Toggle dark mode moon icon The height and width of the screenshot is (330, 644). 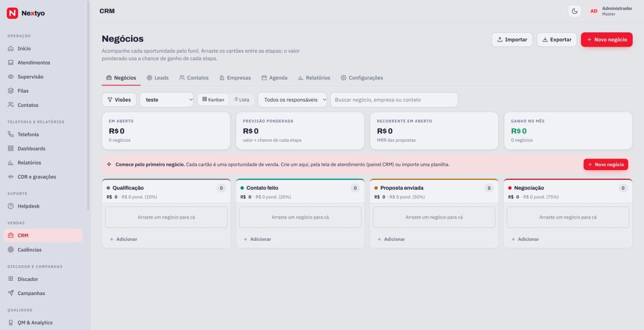tap(575, 11)
